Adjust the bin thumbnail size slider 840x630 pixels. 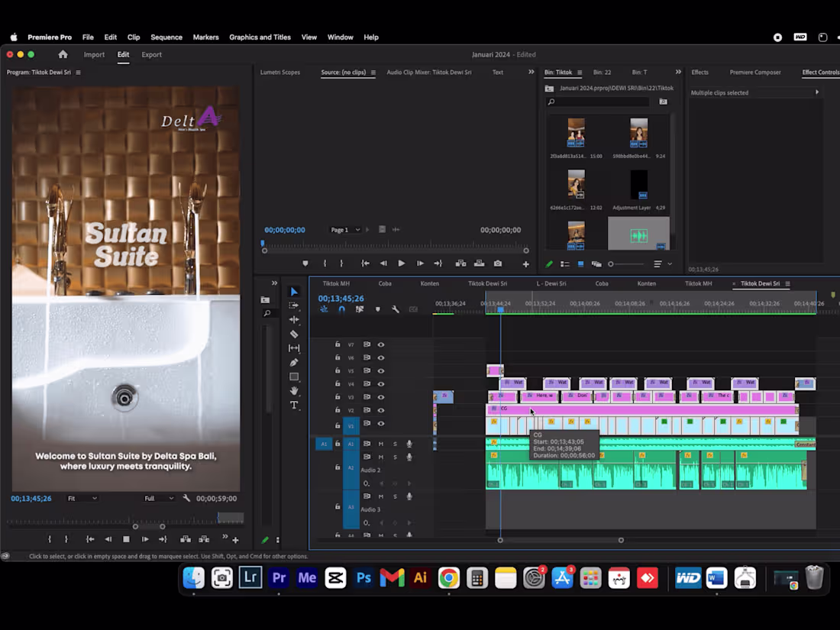pyautogui.click(x=625, y=264)
